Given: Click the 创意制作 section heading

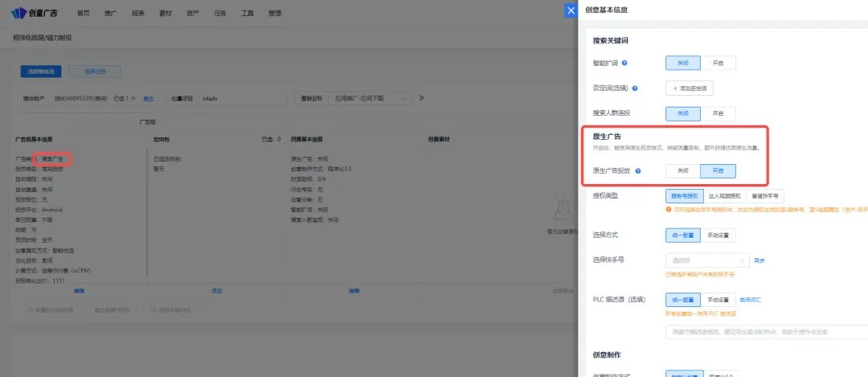Looking at the screenshot, I should pos(605,354).
